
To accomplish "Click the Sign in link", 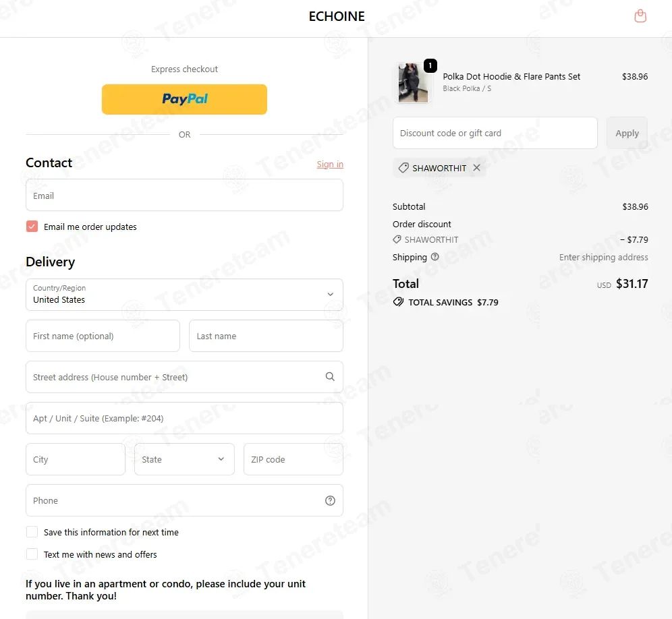I will pos(330,164).
